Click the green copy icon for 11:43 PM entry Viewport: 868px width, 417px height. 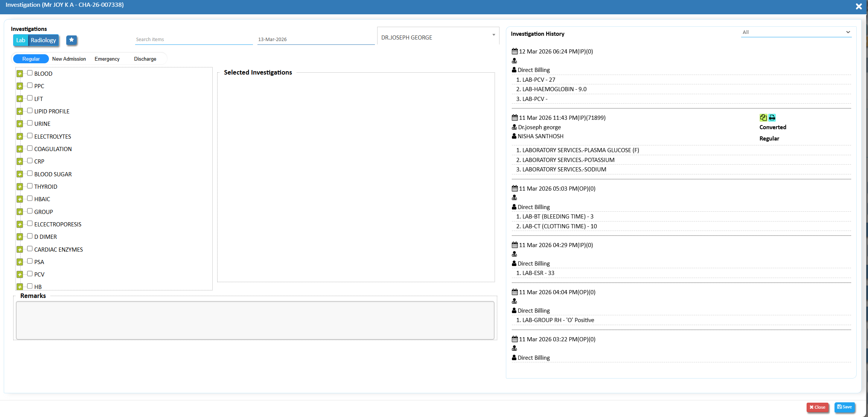(x=763, y=118)
